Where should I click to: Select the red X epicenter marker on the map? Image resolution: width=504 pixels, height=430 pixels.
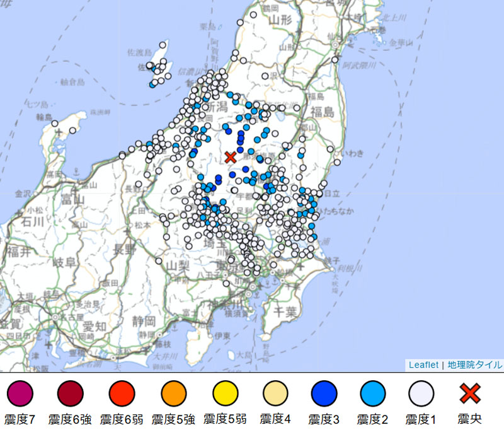point(231,156)
